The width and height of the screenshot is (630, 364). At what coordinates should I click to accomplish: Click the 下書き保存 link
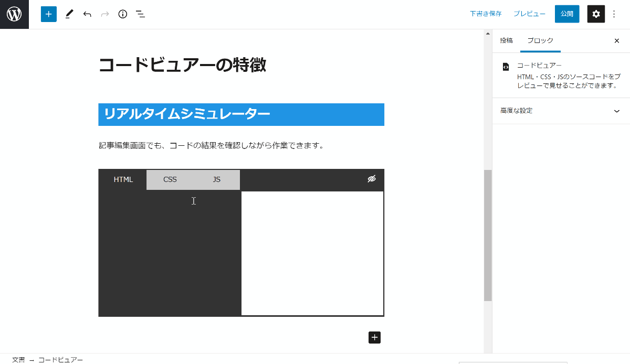(486, 14)
